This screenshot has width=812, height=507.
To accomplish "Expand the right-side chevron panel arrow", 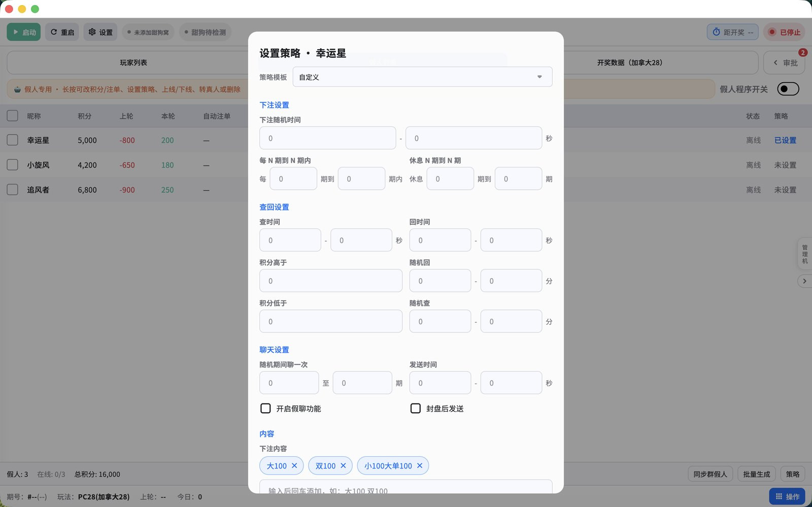I will pyautogui.click(x=804, y=281).
